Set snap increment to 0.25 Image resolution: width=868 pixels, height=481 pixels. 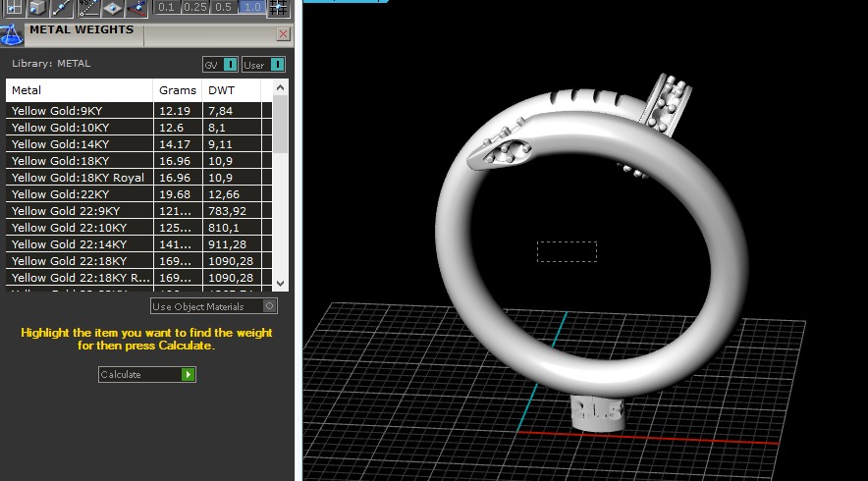(194, 7)
